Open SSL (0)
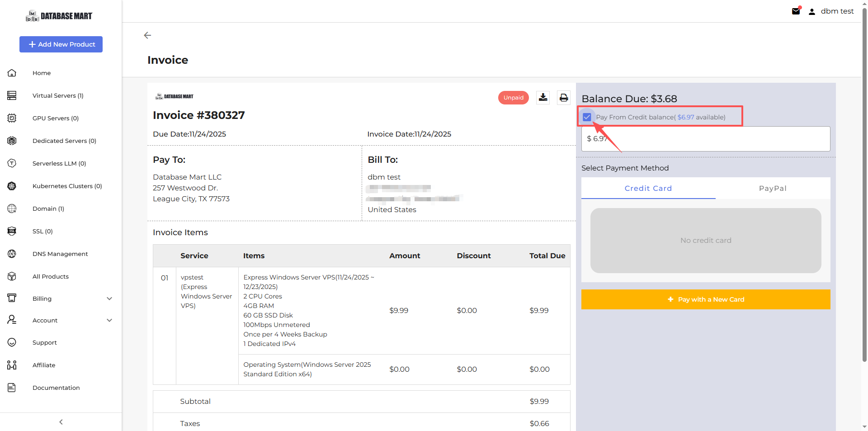The height and width of the screenshot is (431, 868). (x=42, y=231)
